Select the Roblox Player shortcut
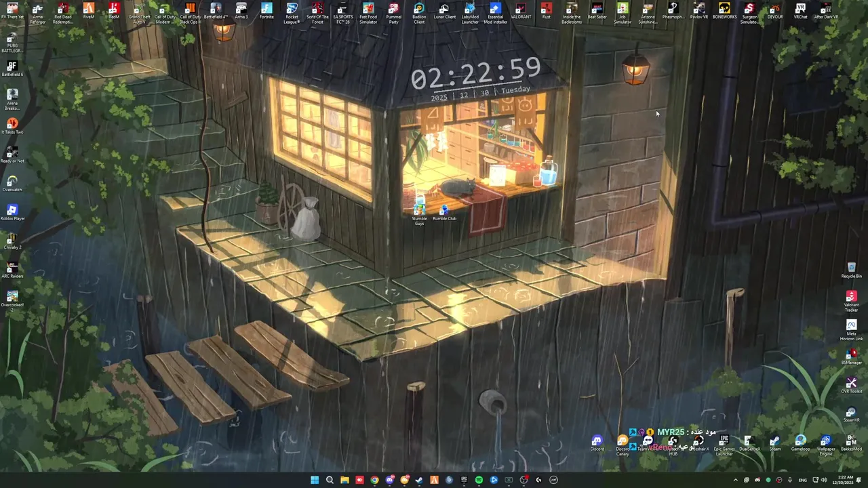The height and width of the screenshot is (488, 868). pyautogui.click(x=12, y=213)
